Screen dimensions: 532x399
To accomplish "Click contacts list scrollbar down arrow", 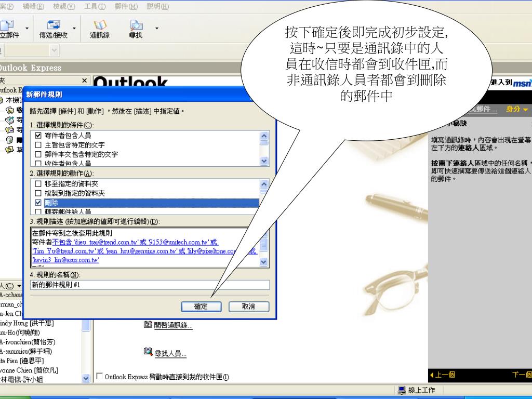I will [86, 378].
